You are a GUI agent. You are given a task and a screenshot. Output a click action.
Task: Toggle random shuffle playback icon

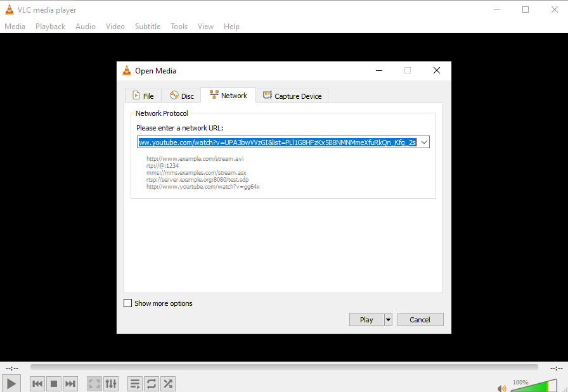pos(168,384)
